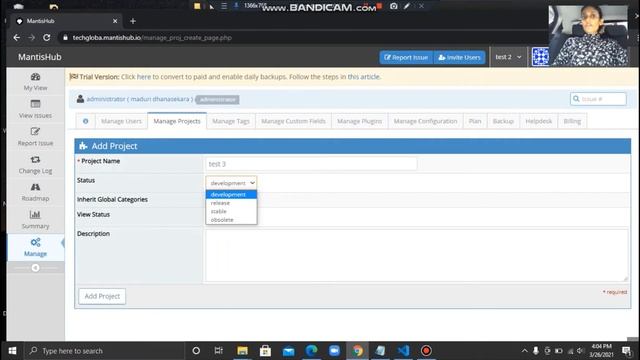Open My View in sidebar
Viewport: 640px width, 360px height.
tap(36, 82)
